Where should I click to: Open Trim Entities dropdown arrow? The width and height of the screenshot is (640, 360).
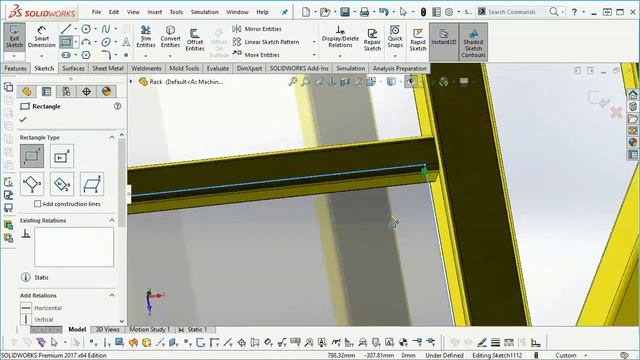[146, 56]
